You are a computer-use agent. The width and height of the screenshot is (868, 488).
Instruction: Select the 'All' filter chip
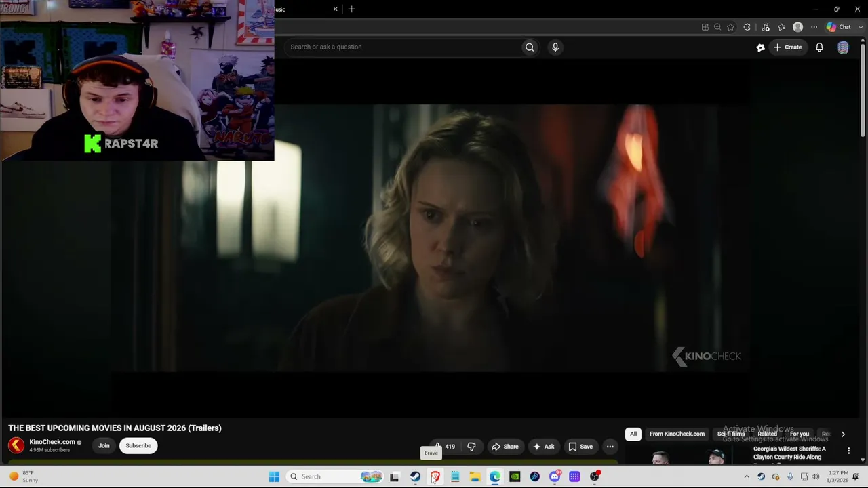coord(633,434)
